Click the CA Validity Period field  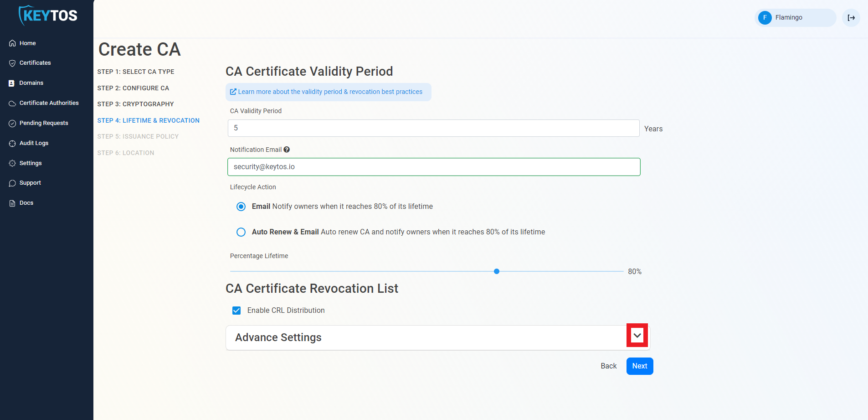433,128
